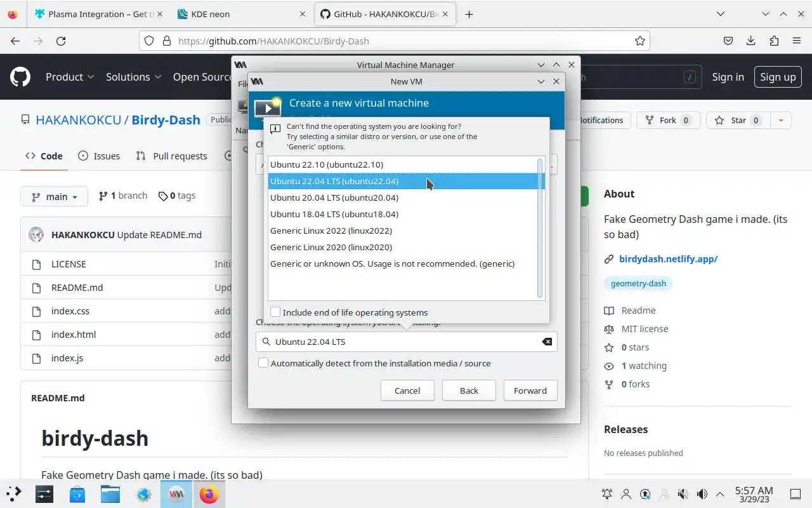The width and height of the screenshot is (812, 508).
Task: Open Firefox Pocket save icon
Action: pyautogui.click(x=728, y=41)
